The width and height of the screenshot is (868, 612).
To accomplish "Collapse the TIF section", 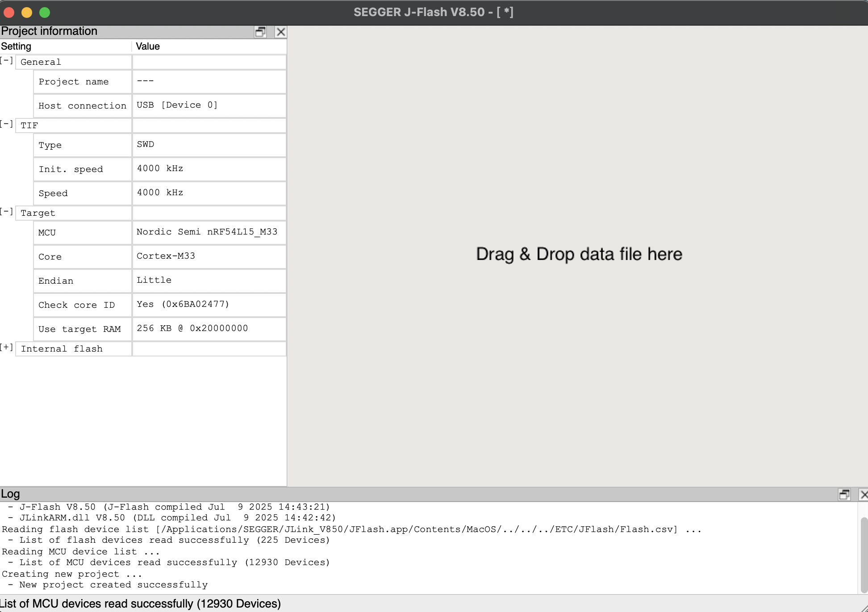I will pyautogui.click(x=6, y=124).
